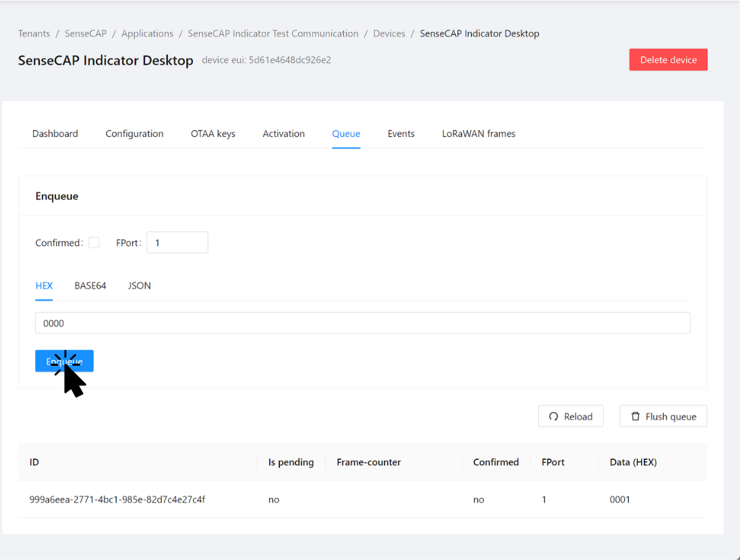This screenshot has height=560, width=740.
Task: Click the FPort column header
Action: click(x=553, y=462)
